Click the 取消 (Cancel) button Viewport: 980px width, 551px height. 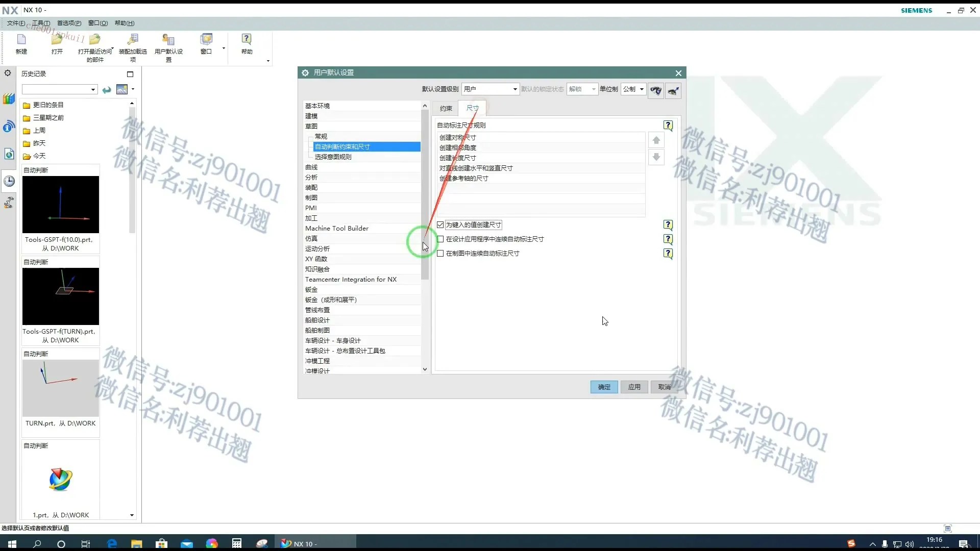664,387
